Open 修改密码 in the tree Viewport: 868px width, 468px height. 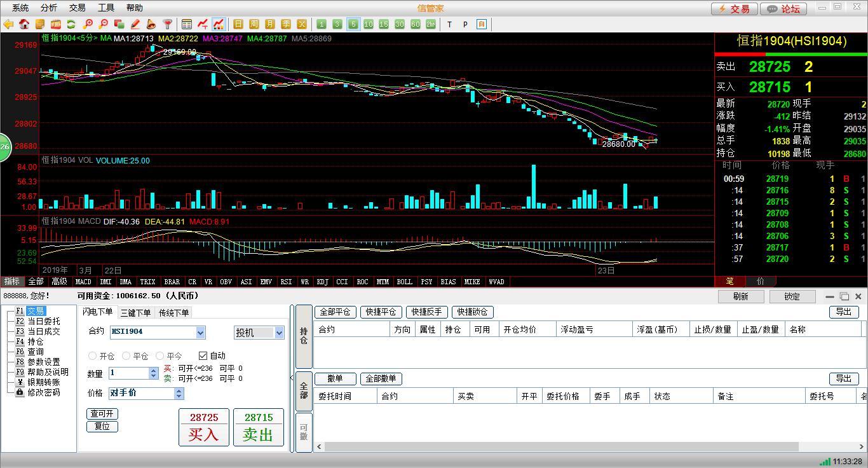(x=44, y=392)
